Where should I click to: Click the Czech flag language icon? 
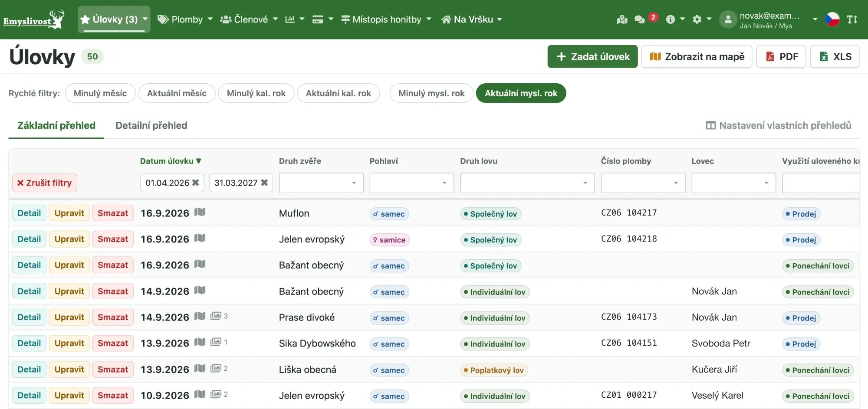click(832, 20)
